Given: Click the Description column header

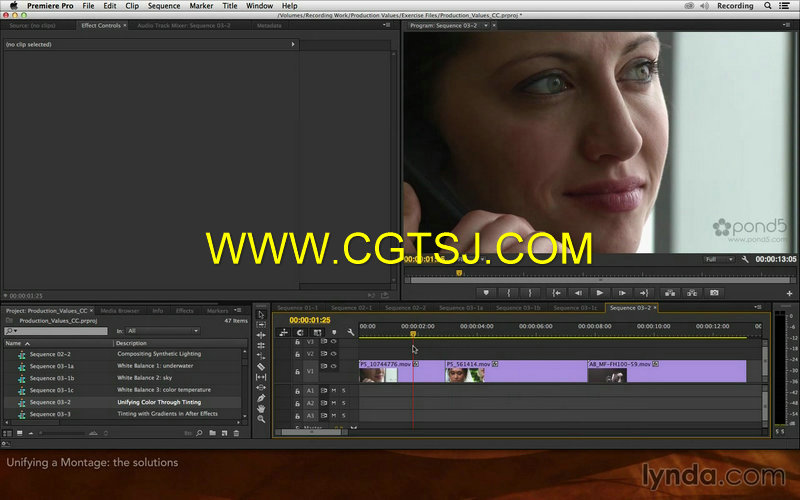Looking at the screenshot, I should 132,343.
